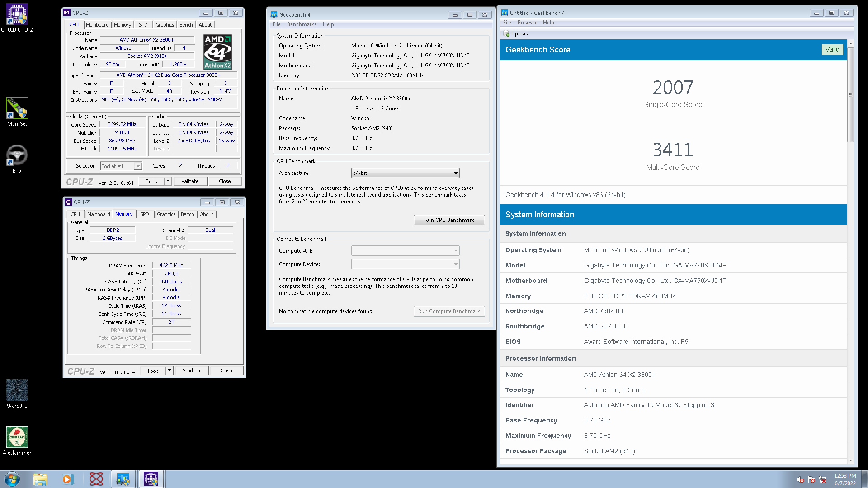
Task: Open the Tools dropdown arrow in the bottom CPU-Z window
Action: (x=169, y=371)
